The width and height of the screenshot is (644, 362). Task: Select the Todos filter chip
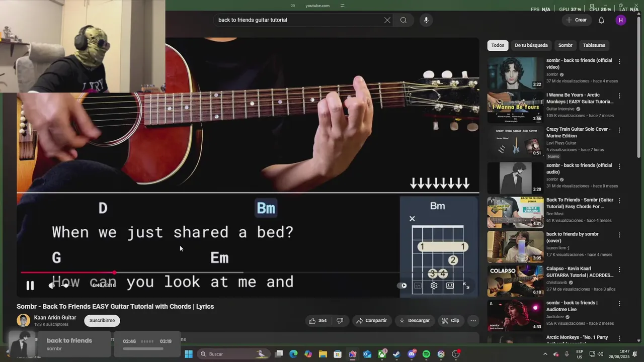pos(498,45)
